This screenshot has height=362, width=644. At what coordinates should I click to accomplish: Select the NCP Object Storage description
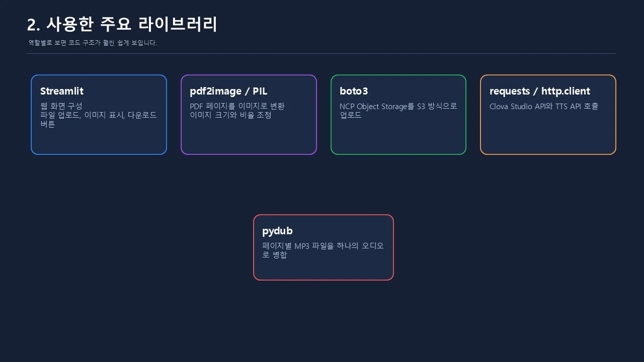point(398,111)
